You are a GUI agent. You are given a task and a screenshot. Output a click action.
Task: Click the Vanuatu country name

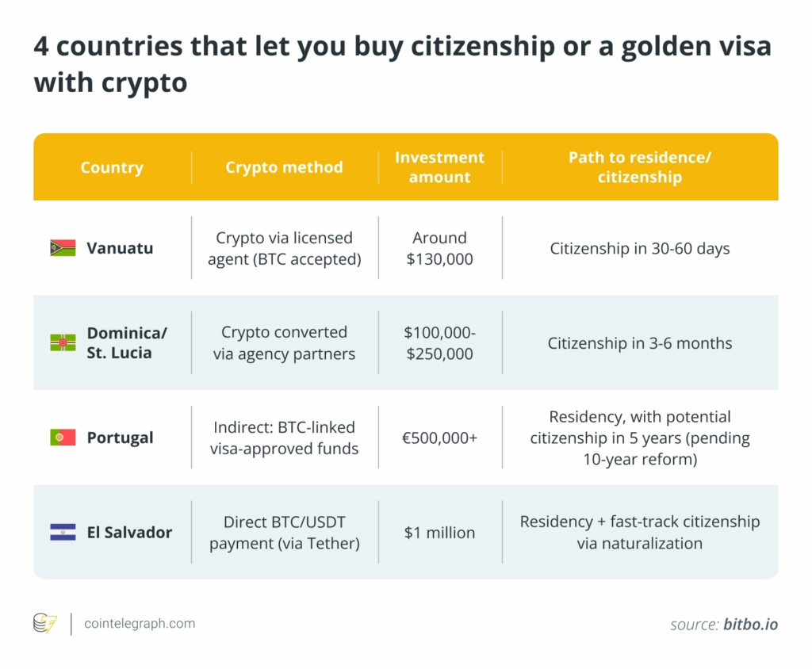click(121, 248)
